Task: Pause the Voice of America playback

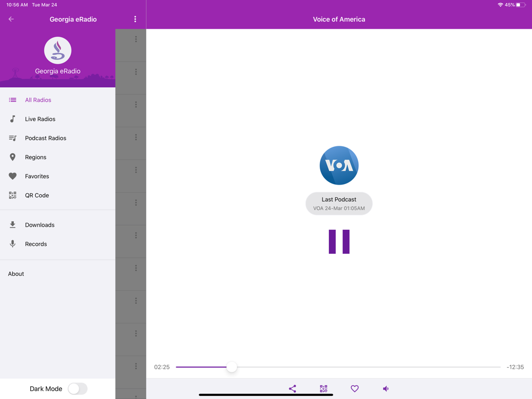Action: (339, 242)
